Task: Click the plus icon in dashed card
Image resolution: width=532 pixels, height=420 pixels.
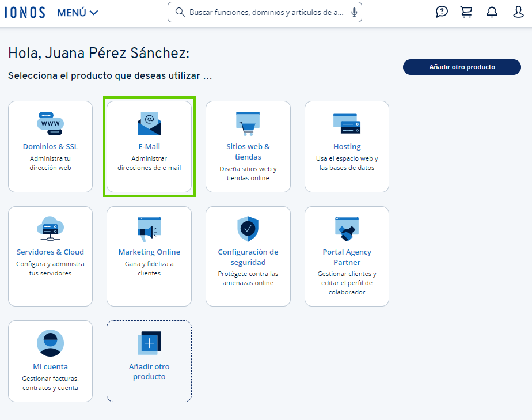Action: [149, 343]
